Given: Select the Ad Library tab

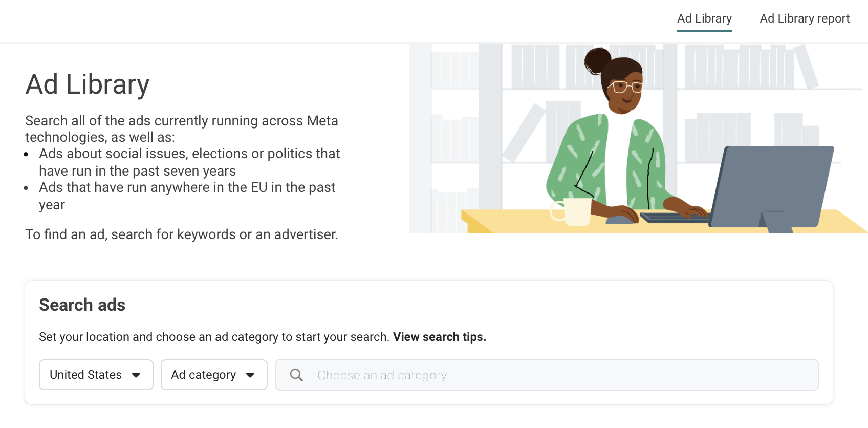Looking at the screenshot, I should [x=704, y=18].
